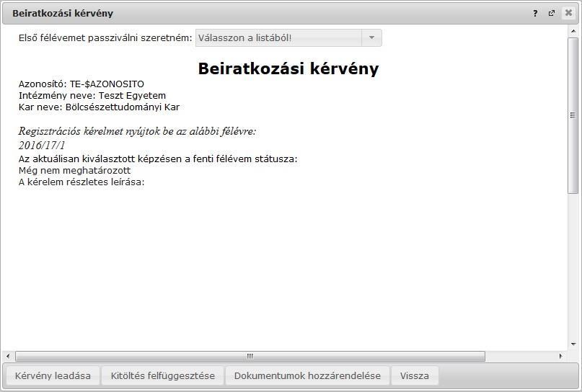Click 'Az aktuálisan kiválasztott képzésen' line

[158, 159]
